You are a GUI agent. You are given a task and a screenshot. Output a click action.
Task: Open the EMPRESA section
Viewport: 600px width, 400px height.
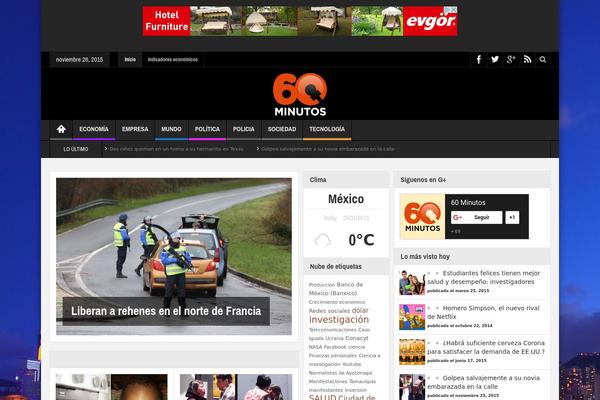point(135,129)
